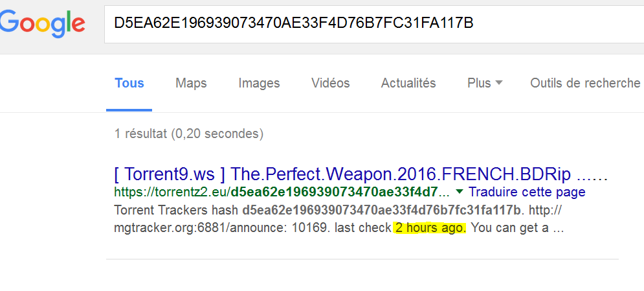This screenshot has height=291, width=644.
Task: Click the "Torrent Trackers hash" snippet text
Action: (176, 211)
